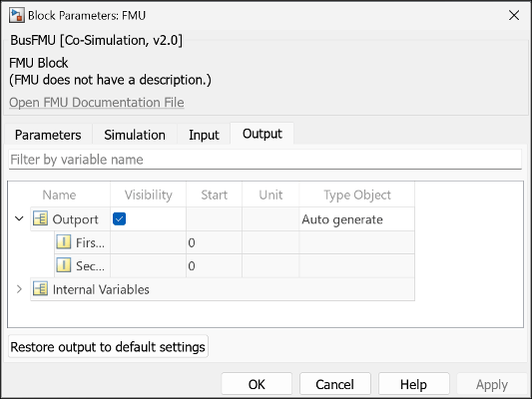Screen dimensions: 532x399
Task: Click the Unit cell of Outport row
Action: point(270,219)
